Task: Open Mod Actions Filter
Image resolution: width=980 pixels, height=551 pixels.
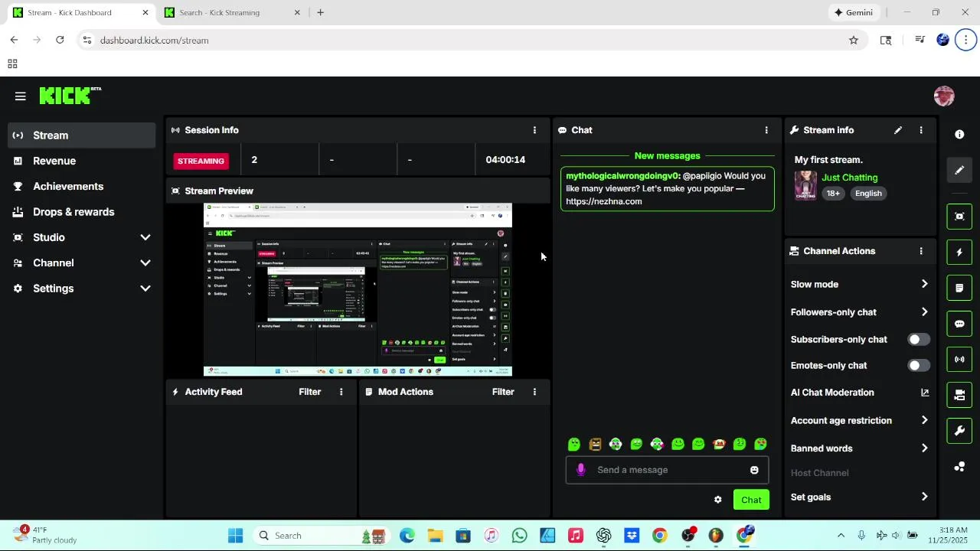Action: click(x=503, y=392)
